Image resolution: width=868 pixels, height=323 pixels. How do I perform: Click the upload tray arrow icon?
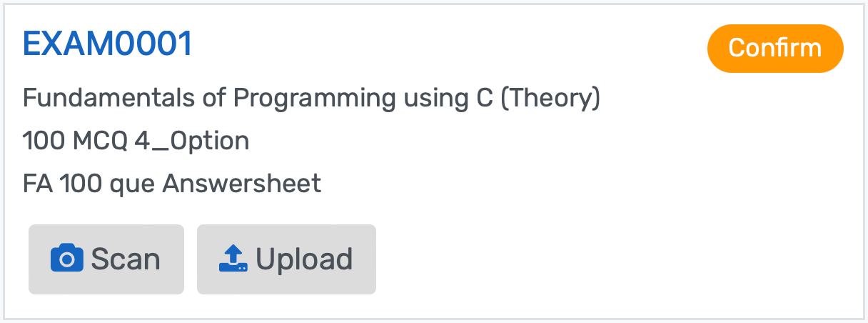(233, 259)
